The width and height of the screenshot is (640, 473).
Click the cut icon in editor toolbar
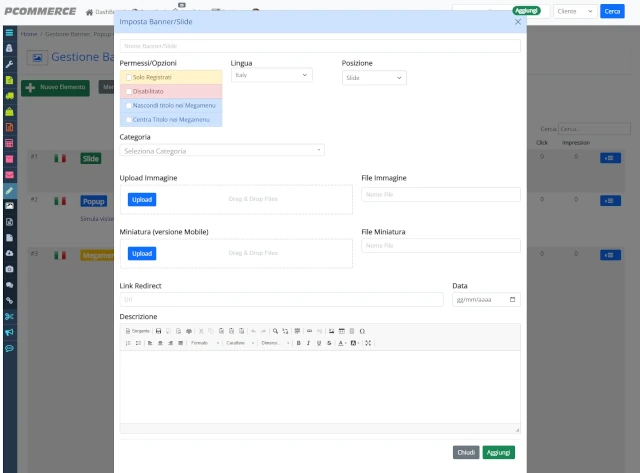point(201,331)
